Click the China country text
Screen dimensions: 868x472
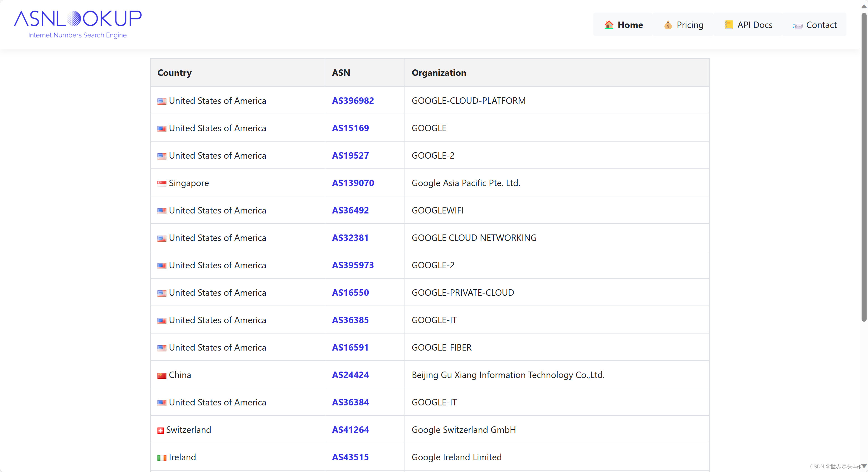tap(180, 375)
